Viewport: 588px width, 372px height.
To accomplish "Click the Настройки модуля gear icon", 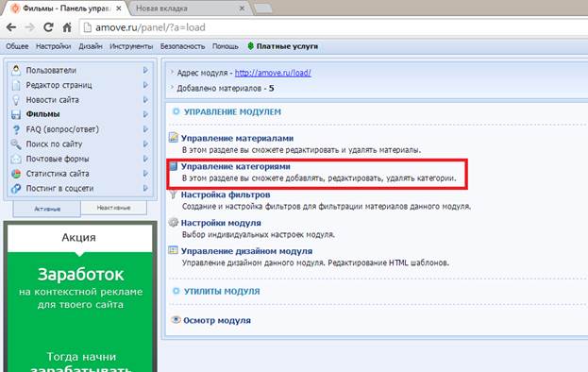I will (174, 223).
